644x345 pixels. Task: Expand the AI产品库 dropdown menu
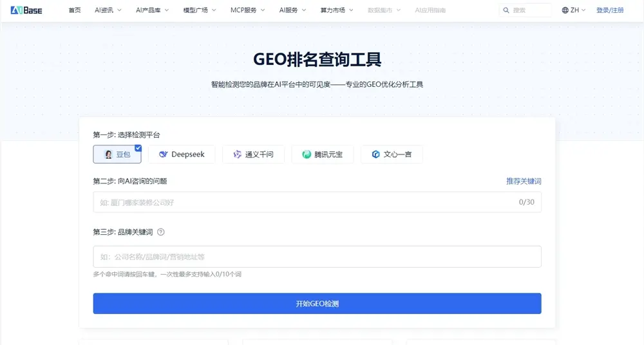point(152,10)
